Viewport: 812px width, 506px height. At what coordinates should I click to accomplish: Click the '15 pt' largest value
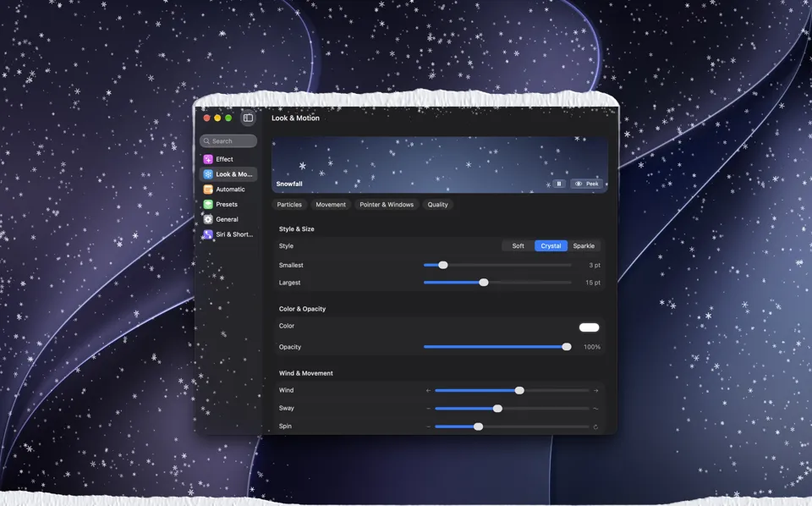593,283
